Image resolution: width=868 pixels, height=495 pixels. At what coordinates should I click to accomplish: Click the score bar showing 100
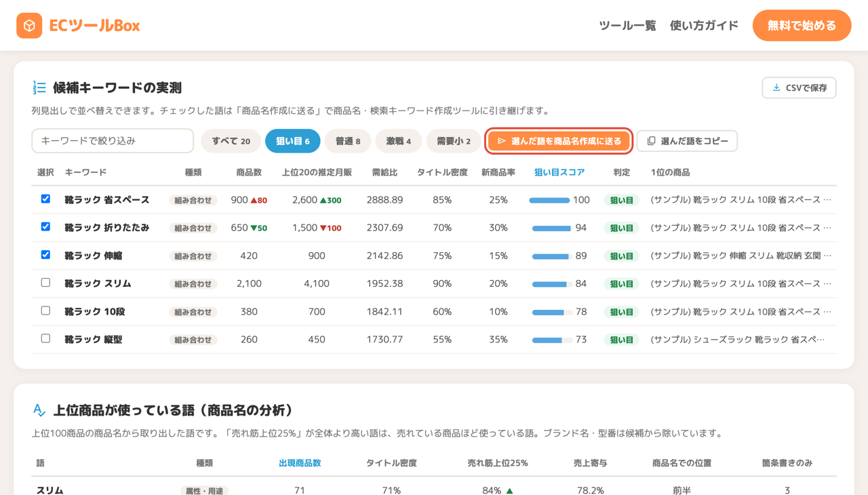pyautogui.click(x=549, y=200)
